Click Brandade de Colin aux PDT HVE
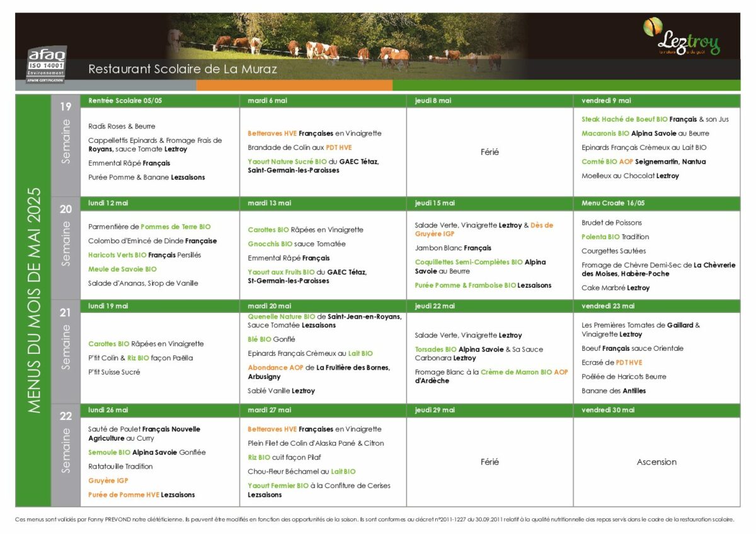This screenshot has height=534, width=756. 300,147
